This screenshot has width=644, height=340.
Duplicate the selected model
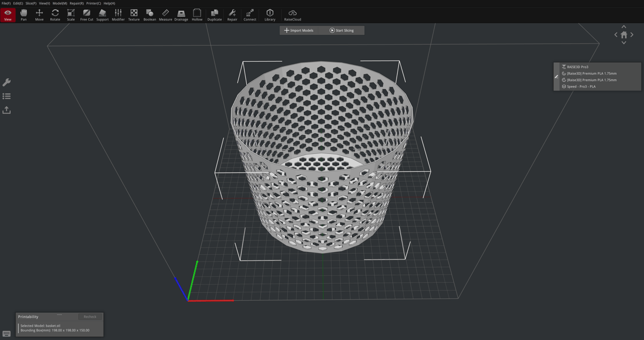[x=215, y=14]
